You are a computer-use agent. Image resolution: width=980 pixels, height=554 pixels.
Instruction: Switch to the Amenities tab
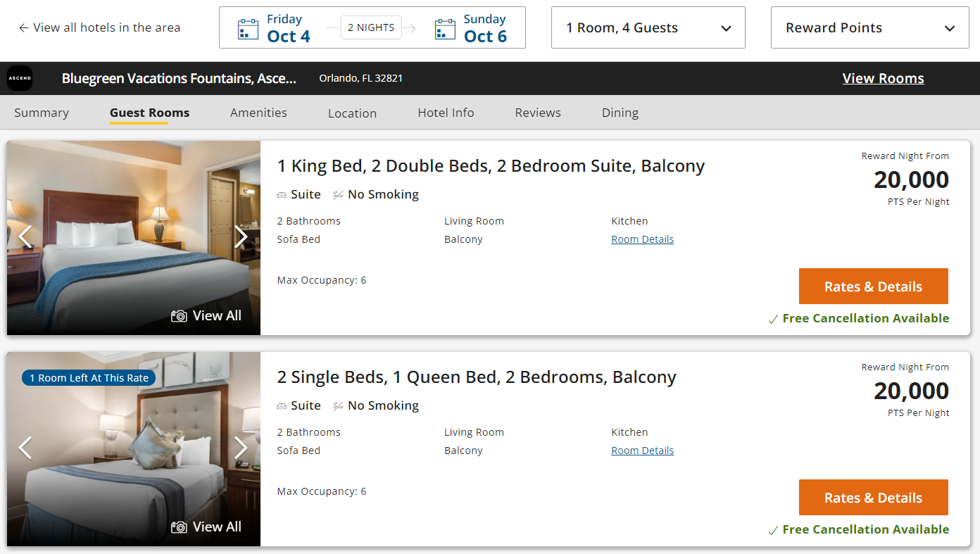point(258,113)
